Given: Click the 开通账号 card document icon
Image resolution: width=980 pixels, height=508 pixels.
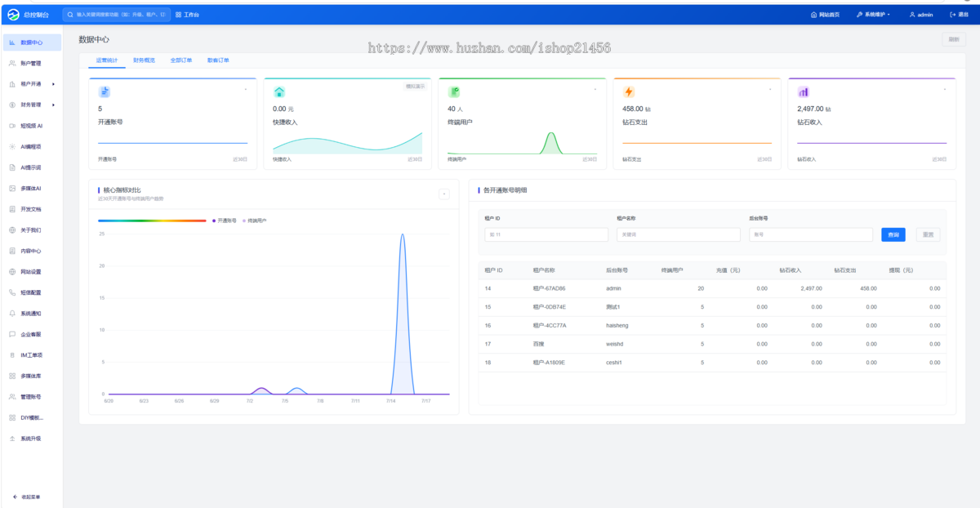Looking at the screenshot, I should [x=105, y=91].
